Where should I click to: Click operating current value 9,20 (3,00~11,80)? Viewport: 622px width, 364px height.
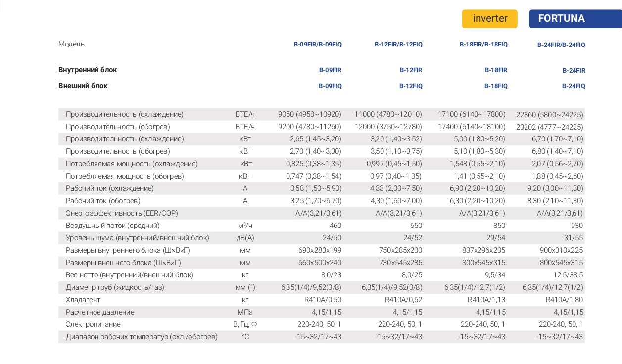(x=556, y=188)
